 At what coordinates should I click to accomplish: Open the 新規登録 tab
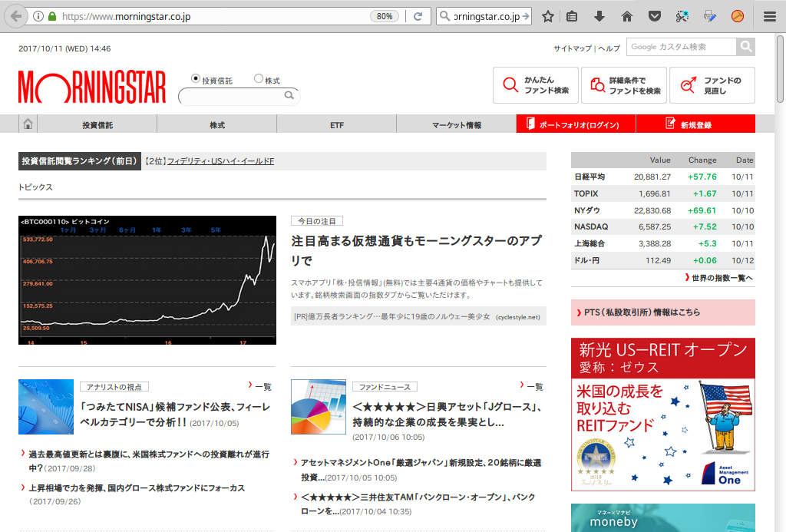click(695, 124)
